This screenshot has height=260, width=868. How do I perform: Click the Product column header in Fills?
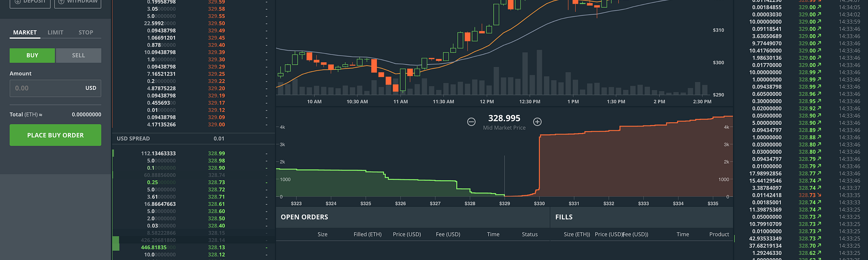coord(719,234)
